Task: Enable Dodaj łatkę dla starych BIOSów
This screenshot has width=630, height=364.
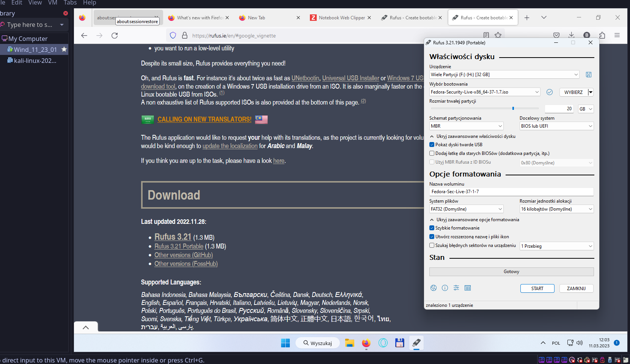Action: (x=432, y=153)
